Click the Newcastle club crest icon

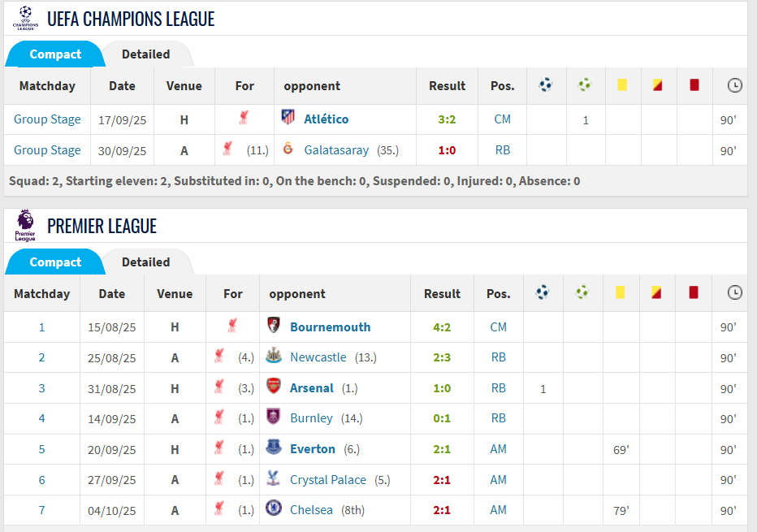(274, 357)
